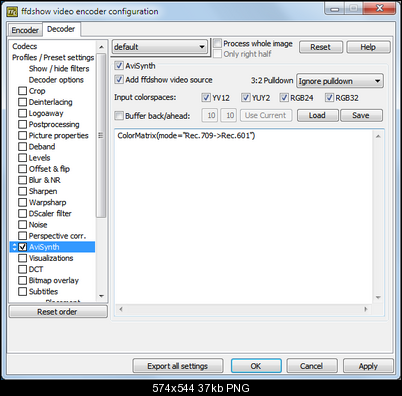The width and height of the screenshot is (402, 396).
Task: Enable the Buffer back/ahead checkbox
Action: [119, 116]
